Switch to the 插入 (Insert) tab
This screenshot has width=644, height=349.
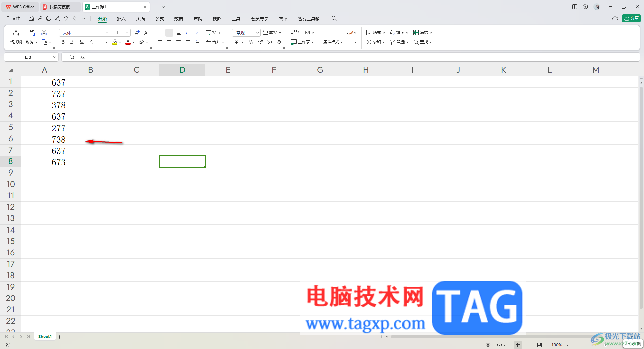(121, 19)
